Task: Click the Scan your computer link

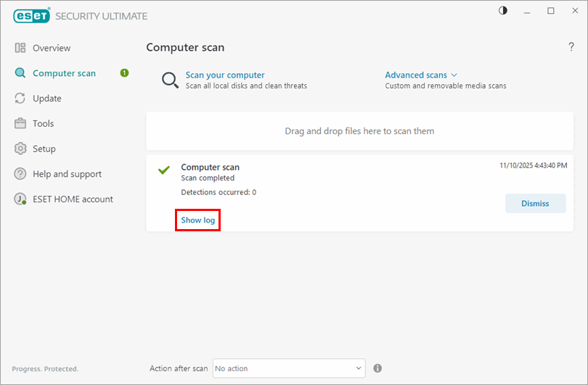Action: pos(225,75)
